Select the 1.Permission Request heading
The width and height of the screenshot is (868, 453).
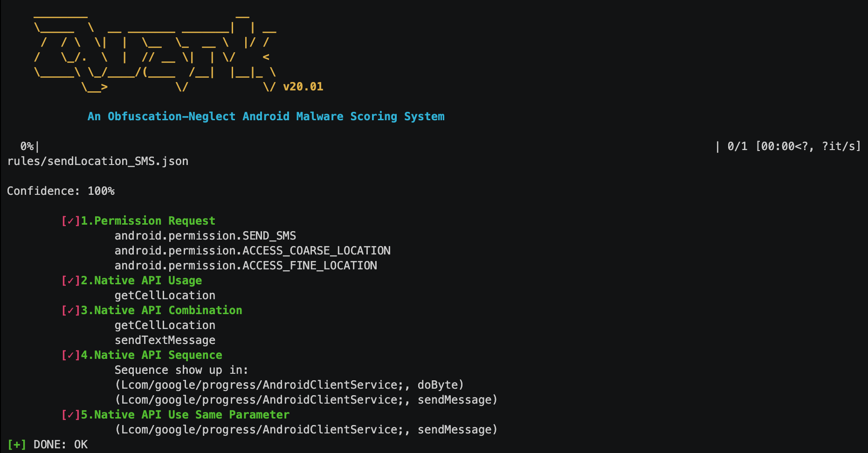148,221
